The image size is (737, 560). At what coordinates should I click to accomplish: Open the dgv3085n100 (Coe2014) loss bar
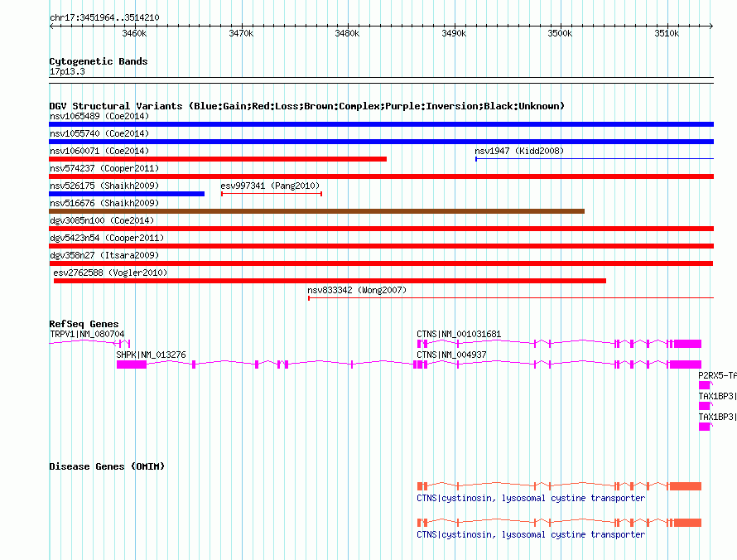[381, 229]
